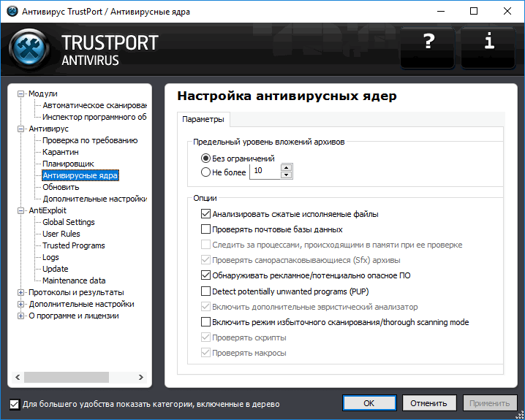Enable 'Detect potentially unwanted programs (PUP)'
The height and width of the screenshot is (420, 525).
(205, 291)
